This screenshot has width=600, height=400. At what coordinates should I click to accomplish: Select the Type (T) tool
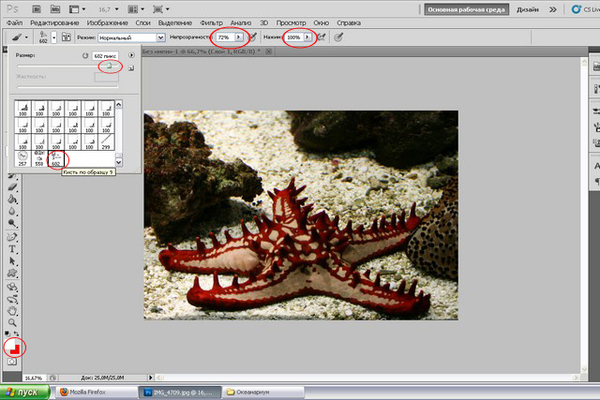10,249
